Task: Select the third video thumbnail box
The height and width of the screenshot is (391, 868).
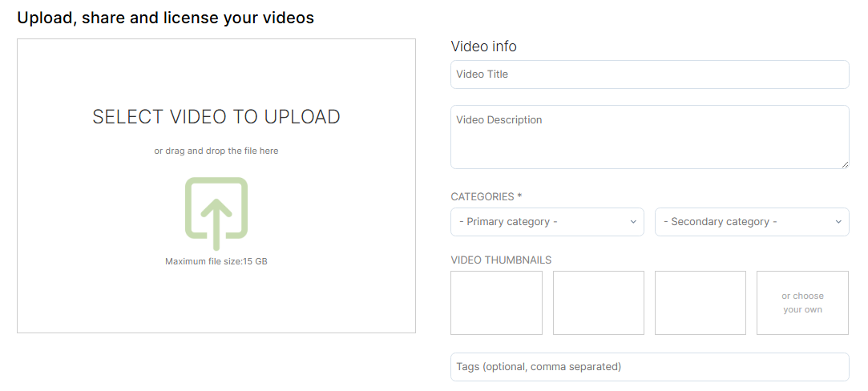Action: click(x=700, y=303)
